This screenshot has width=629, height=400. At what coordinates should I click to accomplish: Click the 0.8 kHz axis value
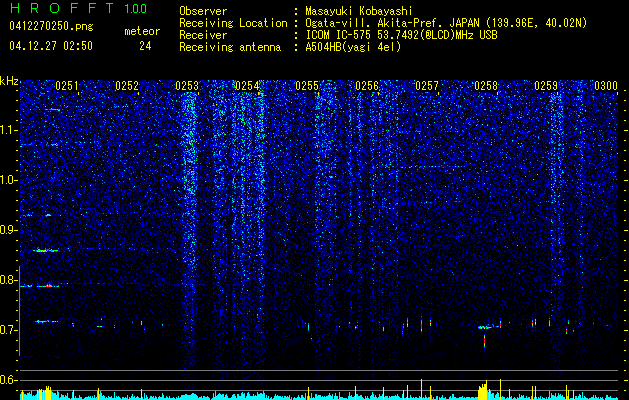tap(9, 280)
